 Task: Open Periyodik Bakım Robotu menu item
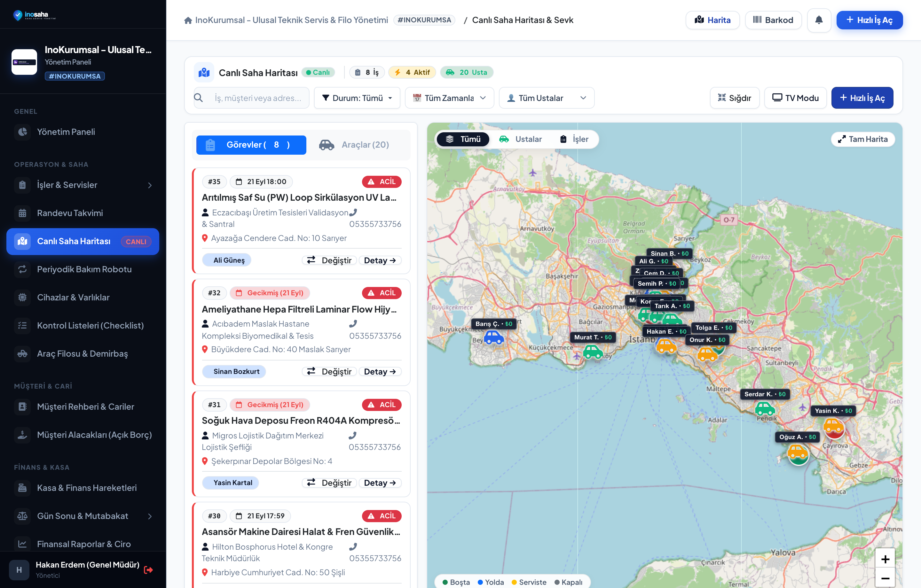[x=83, y=269]
